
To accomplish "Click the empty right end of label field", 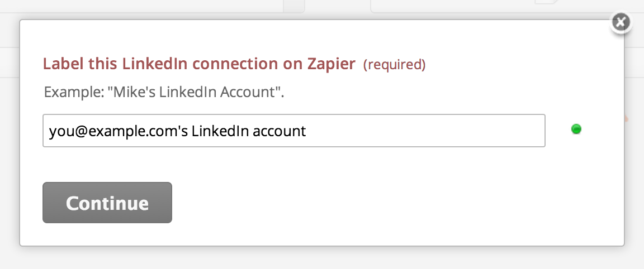I will 452,131.
